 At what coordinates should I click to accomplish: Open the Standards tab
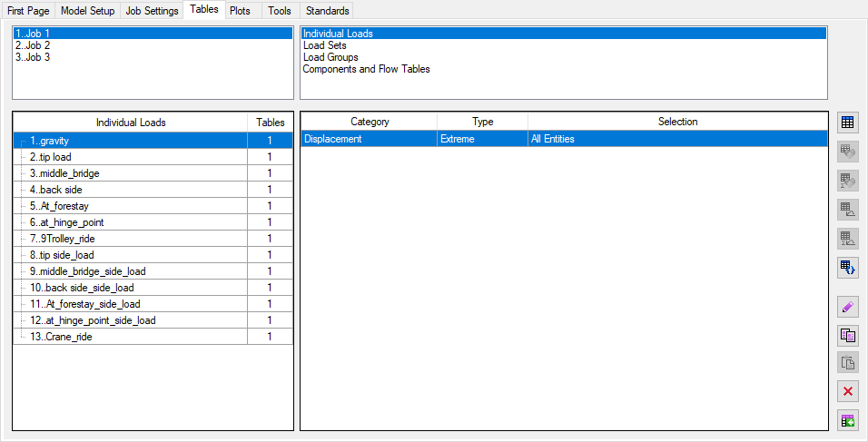(x=327, y=11)
